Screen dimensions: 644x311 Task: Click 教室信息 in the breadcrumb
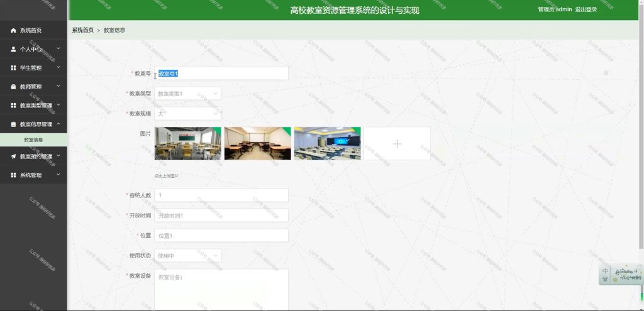click(x=114, y=30)
